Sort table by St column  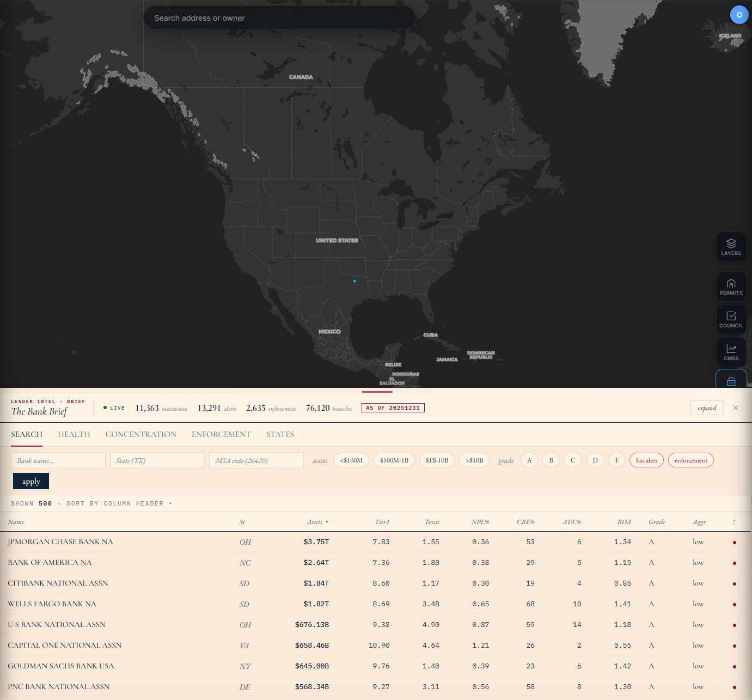pyautogui.click(x=242, y=522)
